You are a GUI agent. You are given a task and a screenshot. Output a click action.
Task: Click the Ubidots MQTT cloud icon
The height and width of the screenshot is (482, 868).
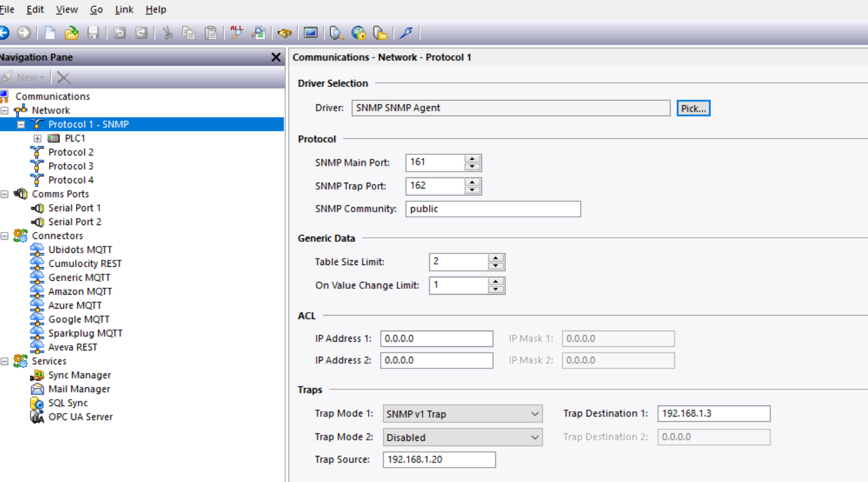[x=37, y=249]
